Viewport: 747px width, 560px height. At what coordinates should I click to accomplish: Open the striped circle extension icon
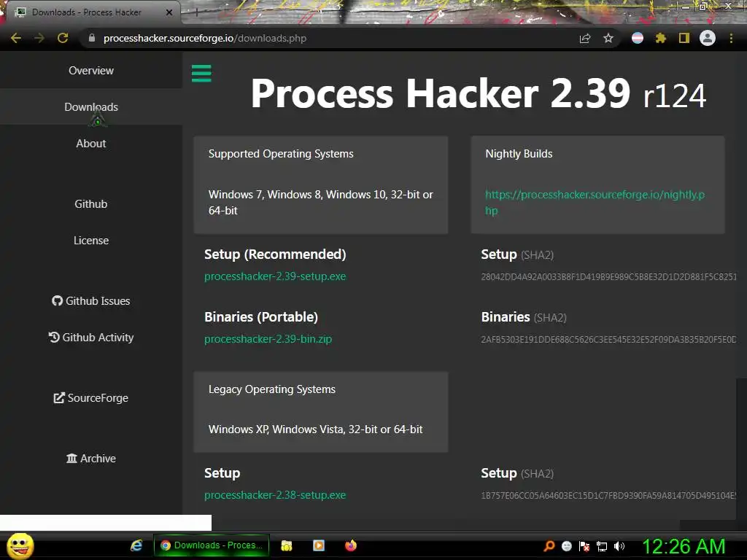click(x=638, y=38)
